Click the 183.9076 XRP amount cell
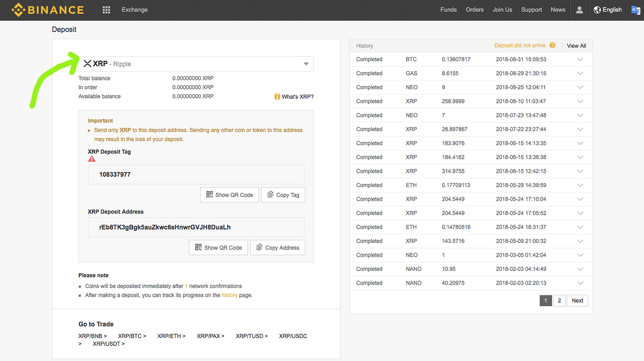 (x=453, y=143)
